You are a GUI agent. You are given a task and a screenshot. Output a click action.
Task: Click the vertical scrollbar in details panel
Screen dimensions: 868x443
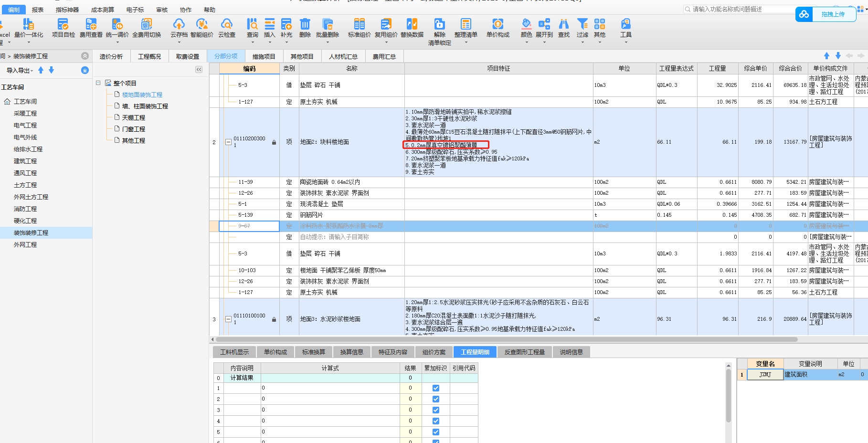click(x=729, y=396)
